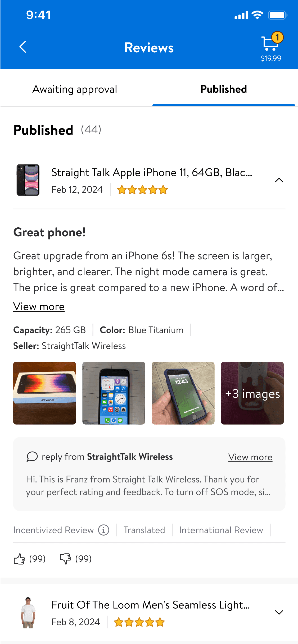Open the iPhone home screen photo thumbnail

(114, 393)
